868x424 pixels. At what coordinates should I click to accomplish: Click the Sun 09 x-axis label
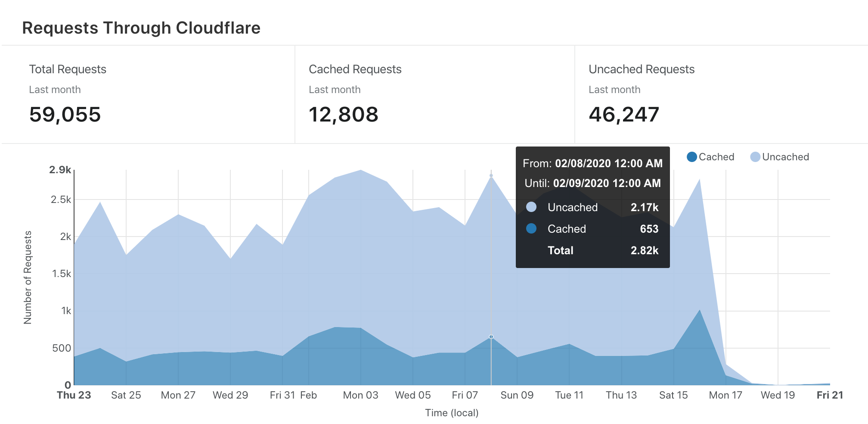coord(517,395)
